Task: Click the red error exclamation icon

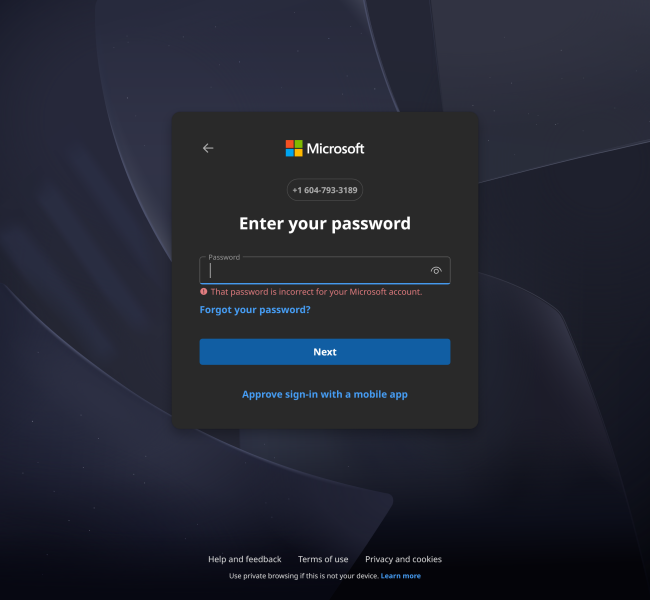Action: [204, 291]
